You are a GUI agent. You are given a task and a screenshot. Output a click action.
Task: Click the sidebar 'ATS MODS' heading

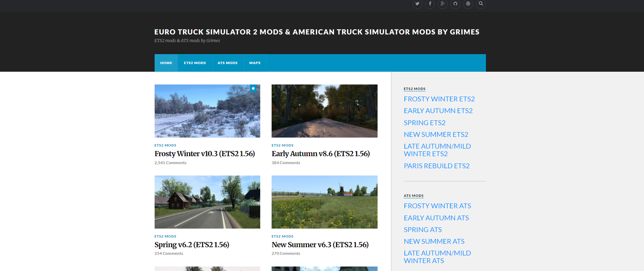[x=413, y=196]
